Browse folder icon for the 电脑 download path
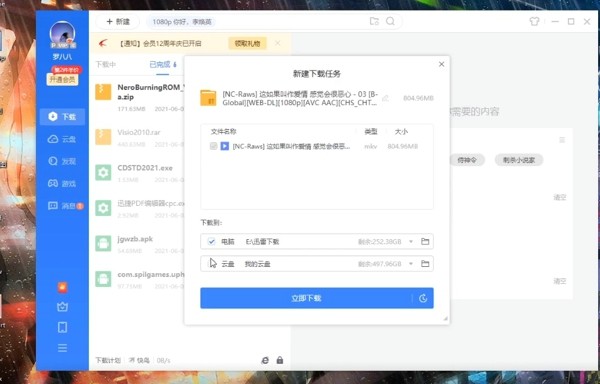This screenshot has width=600, height=384. pos(425,241)
